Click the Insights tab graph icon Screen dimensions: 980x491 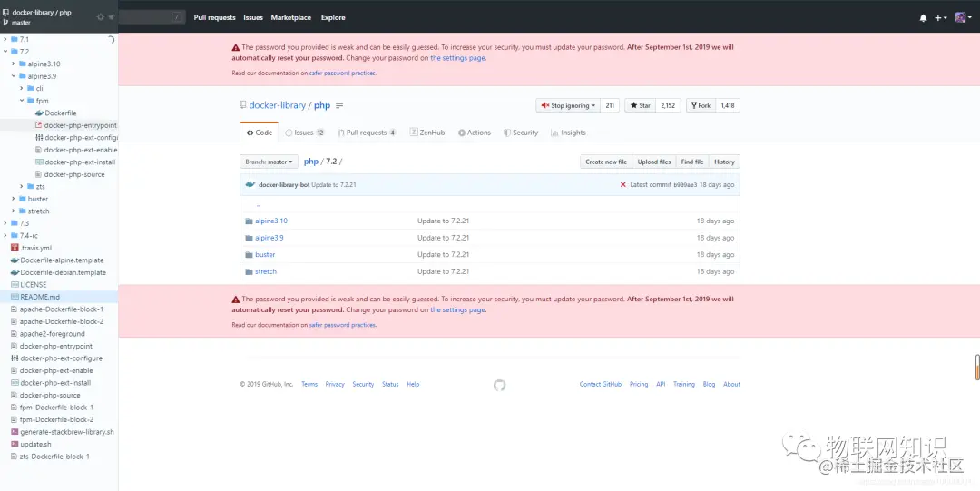tap(554, 133)
